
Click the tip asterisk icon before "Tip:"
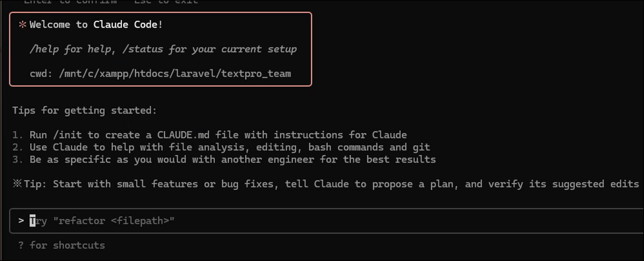[x=17, y=184]
